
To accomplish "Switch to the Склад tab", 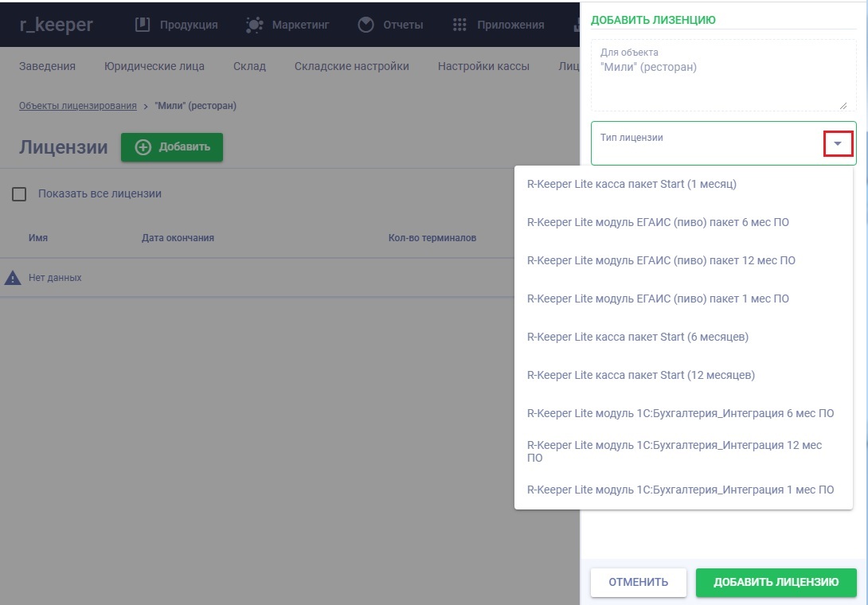I will tap(250, 66).
